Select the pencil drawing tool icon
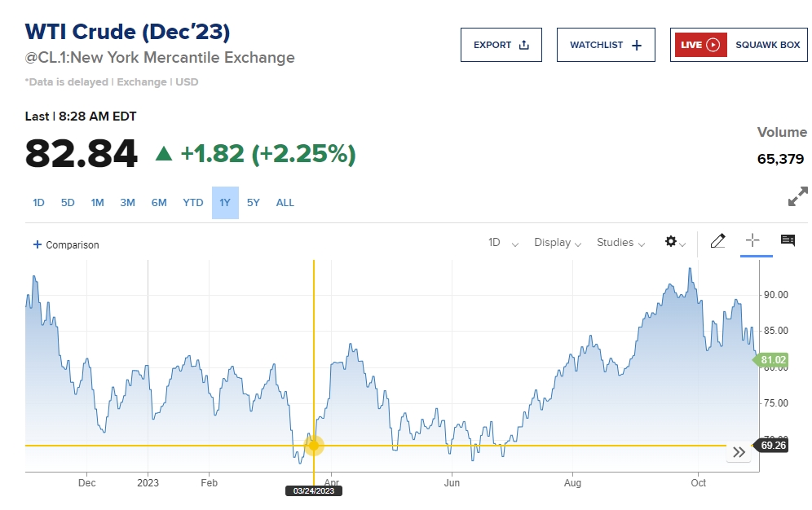The image size is (812, 510). (x=717, y=241)
